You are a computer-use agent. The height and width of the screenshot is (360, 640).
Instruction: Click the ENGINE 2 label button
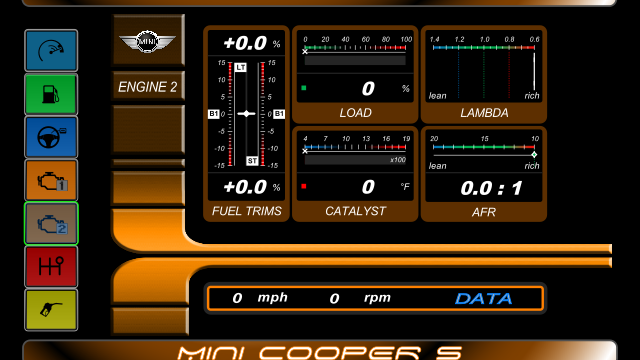coord(148,87)
